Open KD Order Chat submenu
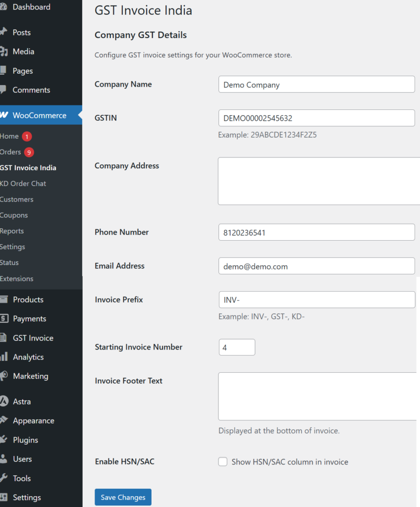420x507 pixels. 23,184
